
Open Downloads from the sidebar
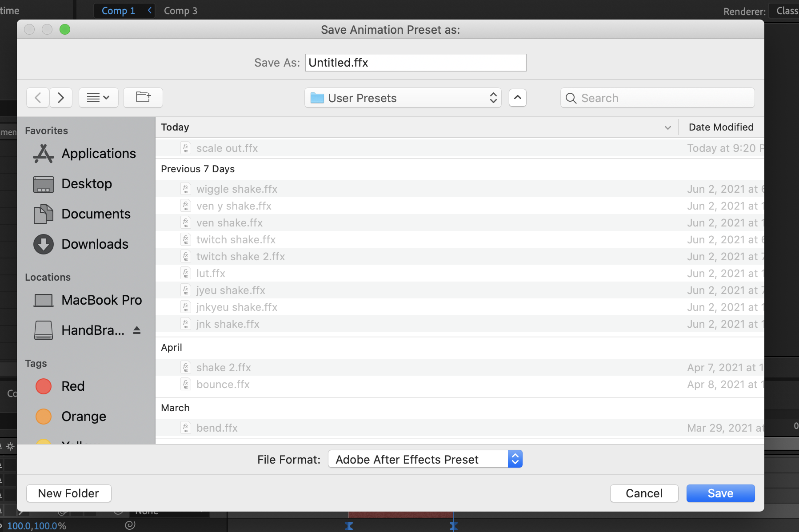pyautogui.click(x=94, y=244)
